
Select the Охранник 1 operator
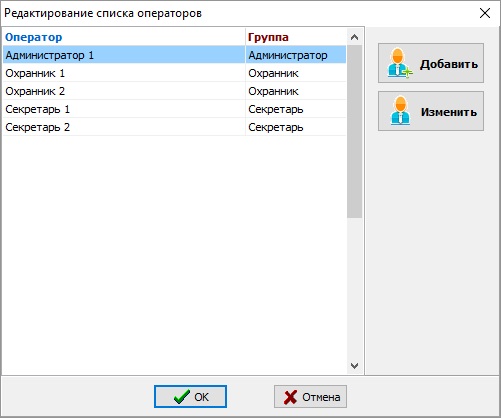pos(124,73)
